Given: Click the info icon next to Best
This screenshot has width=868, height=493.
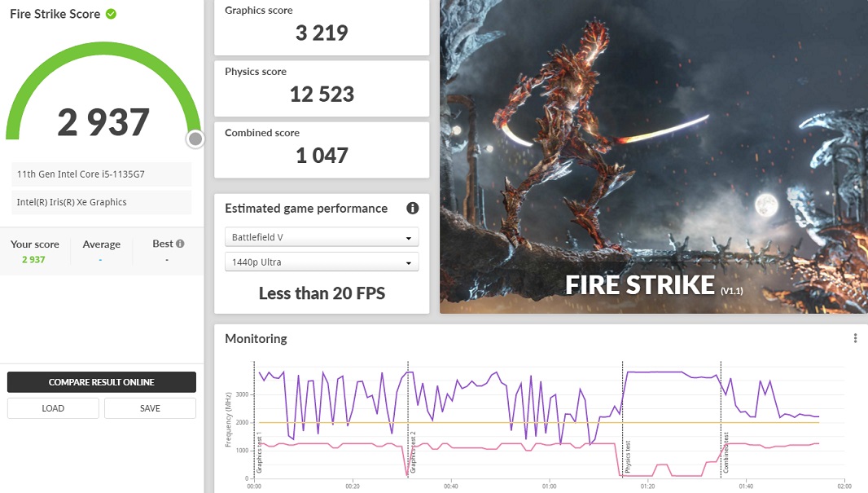Looking at the screenshot, I should [180, 243].
